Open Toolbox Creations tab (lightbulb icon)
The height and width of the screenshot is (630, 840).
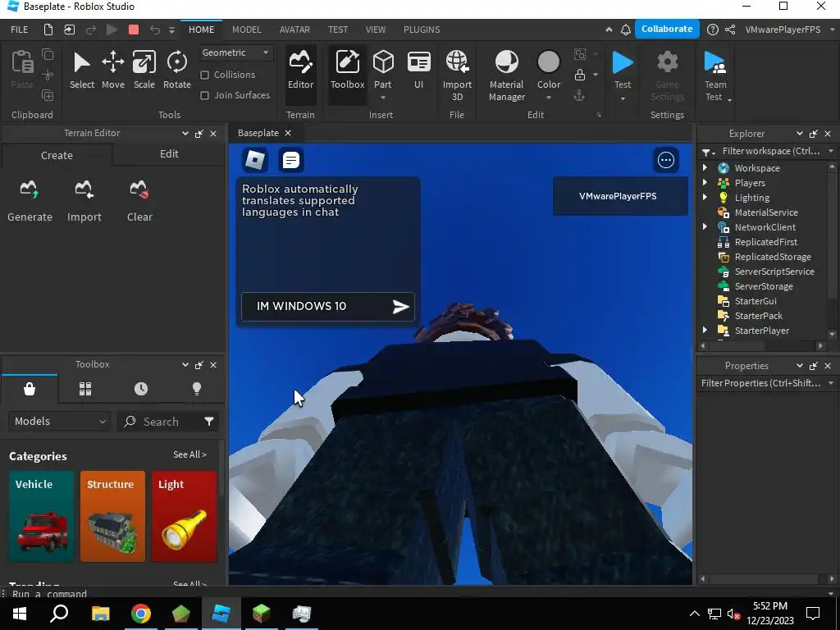[x=197, y=389]
